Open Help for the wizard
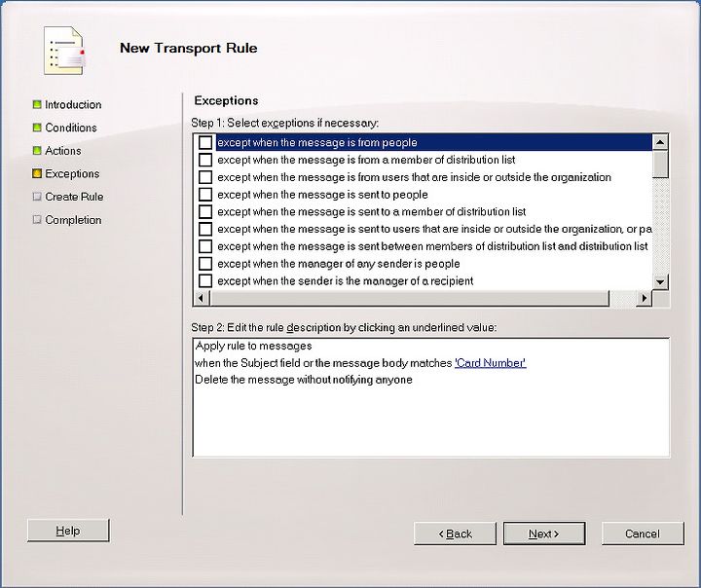 (x=68, y=531)
